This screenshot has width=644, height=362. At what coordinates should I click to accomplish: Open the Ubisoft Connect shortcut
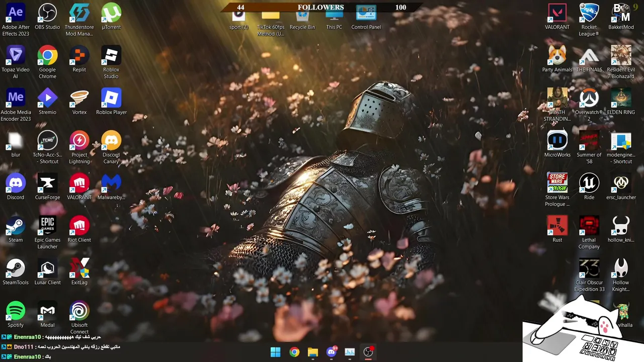pyautogui.click(x=79, y=311)
